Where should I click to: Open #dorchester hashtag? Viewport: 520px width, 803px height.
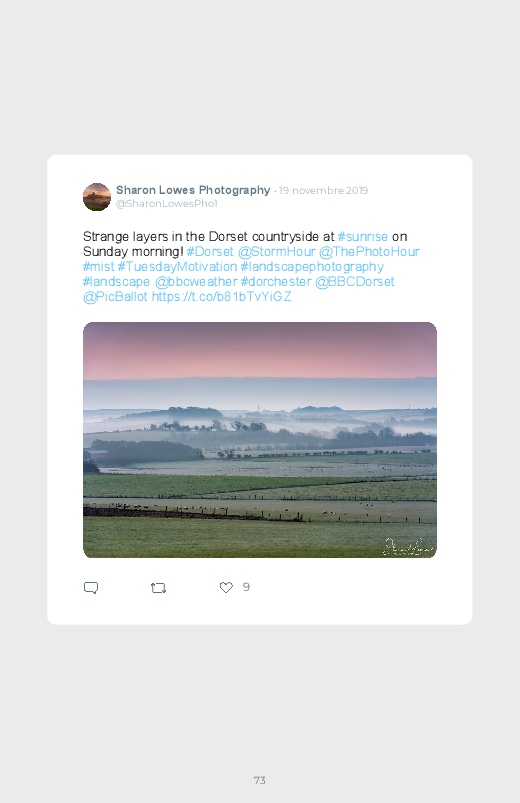(276, 282)
